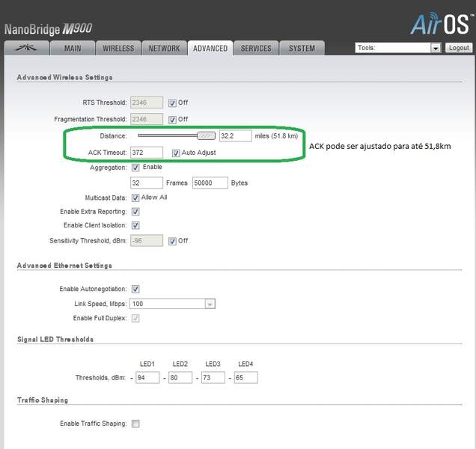
Task: Open the Ubiquiti logo tab
Action: 27,48
